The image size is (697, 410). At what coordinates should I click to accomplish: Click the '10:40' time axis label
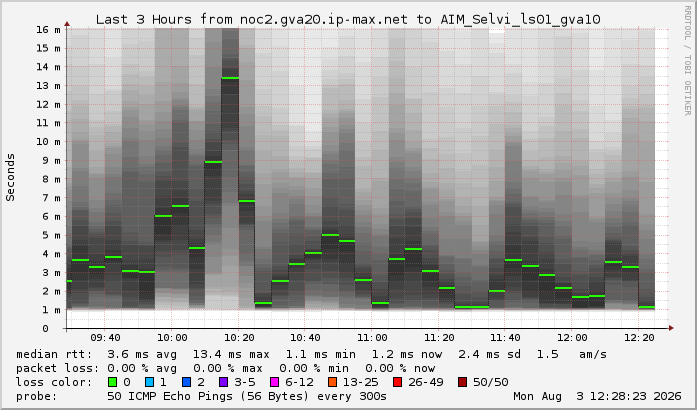click(305, 338)
